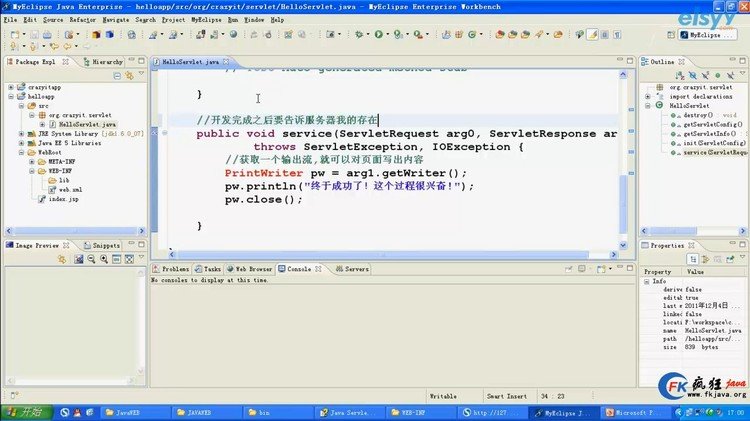Show categories in Properties view toolbar
Viewport: 750px width, 421px height.
click(693, 259)
